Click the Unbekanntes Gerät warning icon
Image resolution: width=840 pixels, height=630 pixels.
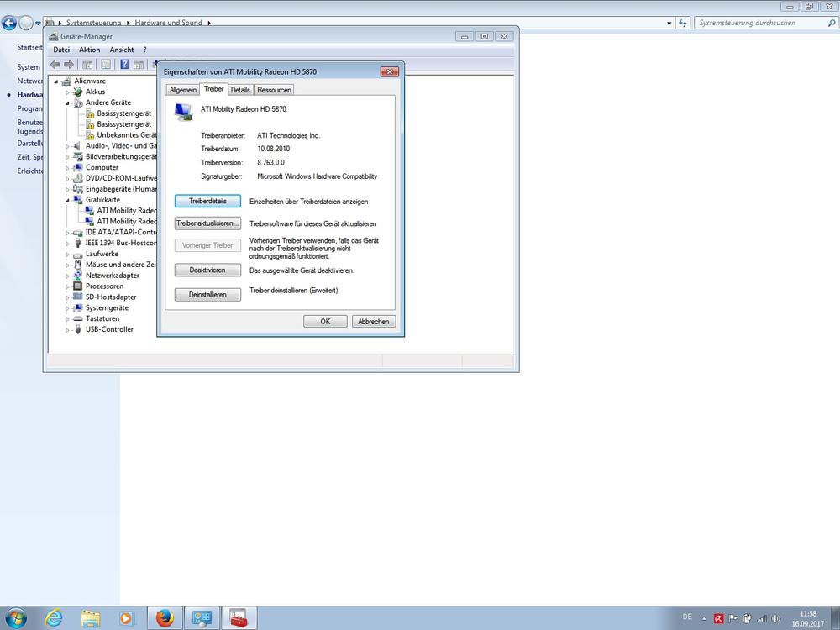[x=90, y=135]
